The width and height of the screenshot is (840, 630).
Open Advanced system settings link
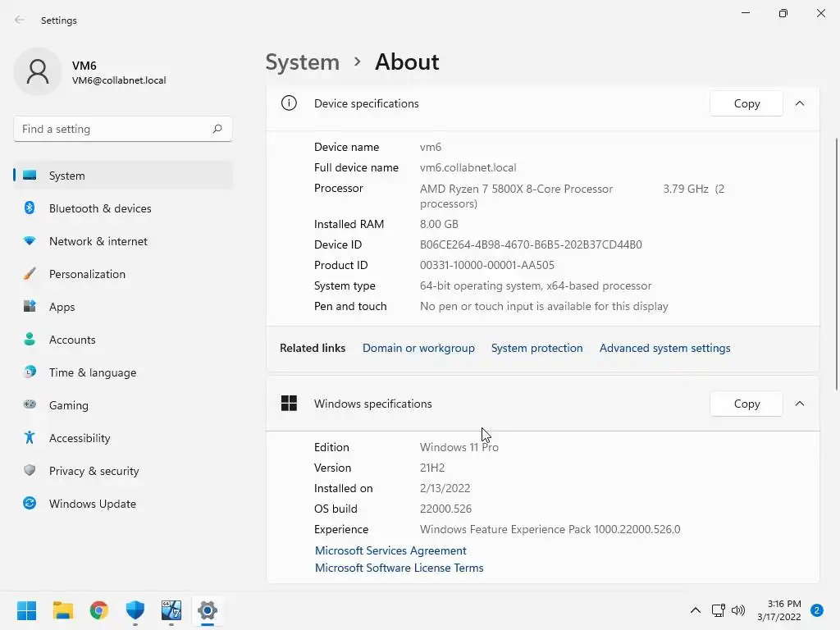664,348
